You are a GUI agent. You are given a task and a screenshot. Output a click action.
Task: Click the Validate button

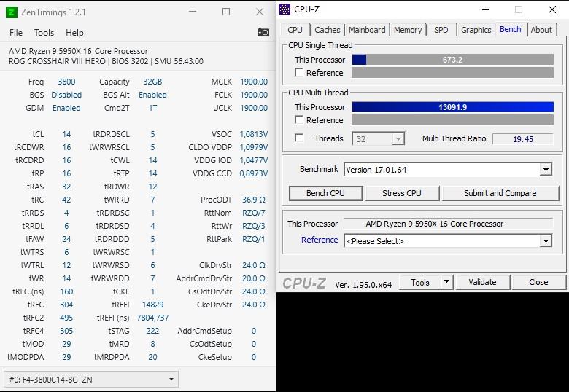(x=482, y=282)
